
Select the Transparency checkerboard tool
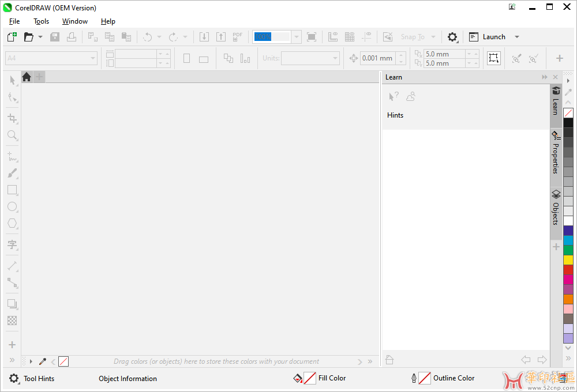13,321
